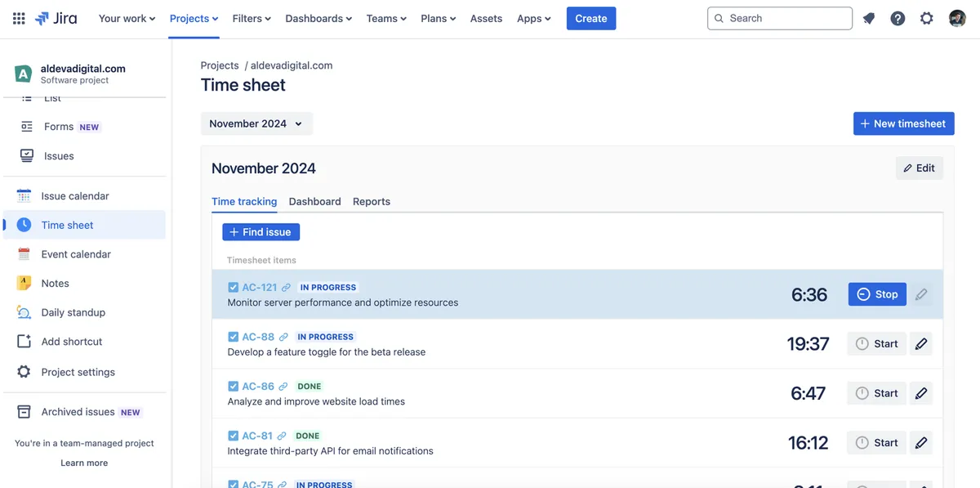Open the settings gear in top bar
The height and width of the screenshot is (488, 980).
coord(926,18)
